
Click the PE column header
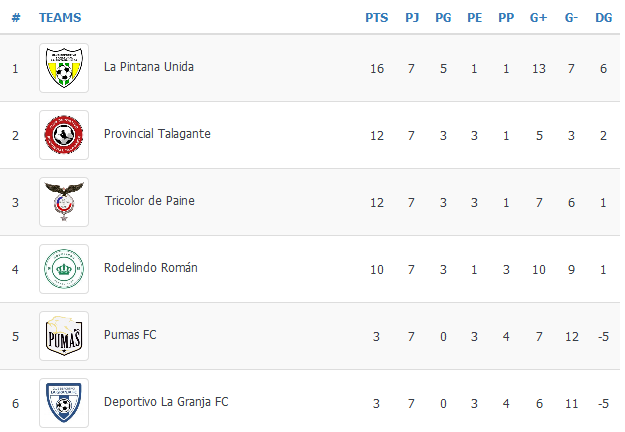point(474,18)
